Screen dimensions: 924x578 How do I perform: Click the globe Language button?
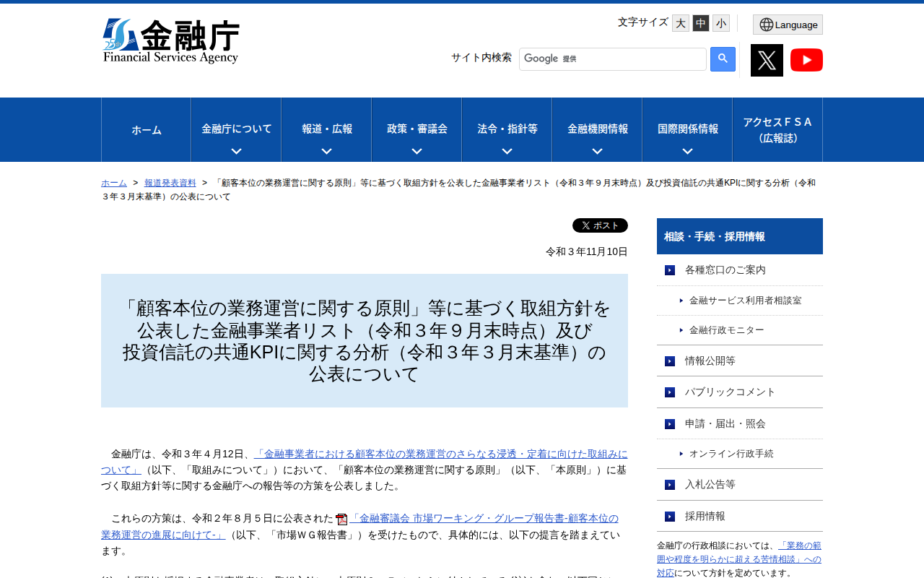(788, 25)
